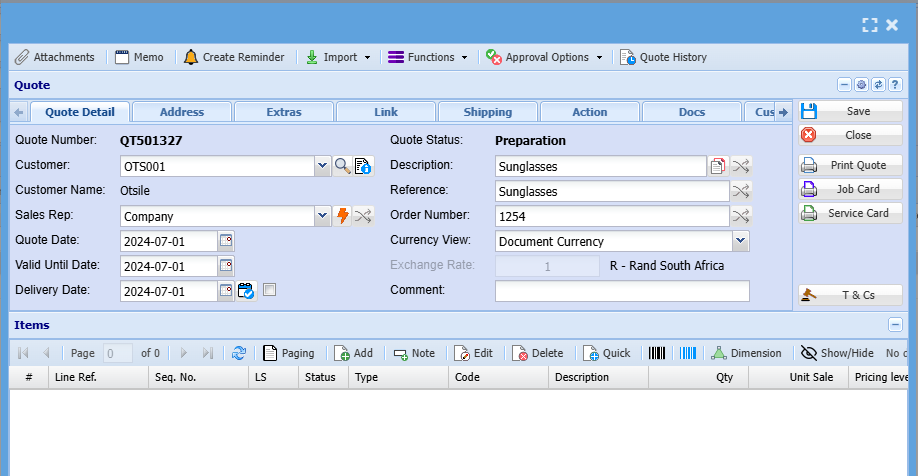Viewport: 918px width, 476px height.
Task: Open the Extras tab
Action: (284, 112)
